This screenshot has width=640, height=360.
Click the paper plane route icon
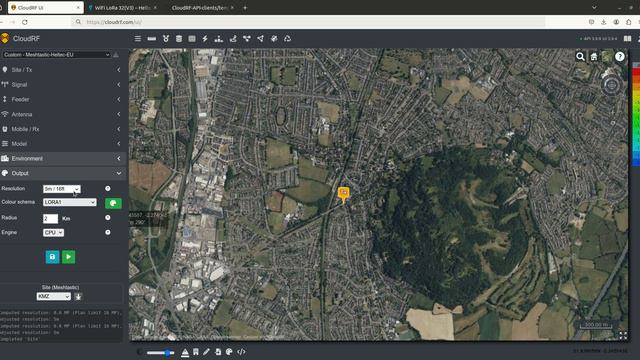[x=260, y=39]
